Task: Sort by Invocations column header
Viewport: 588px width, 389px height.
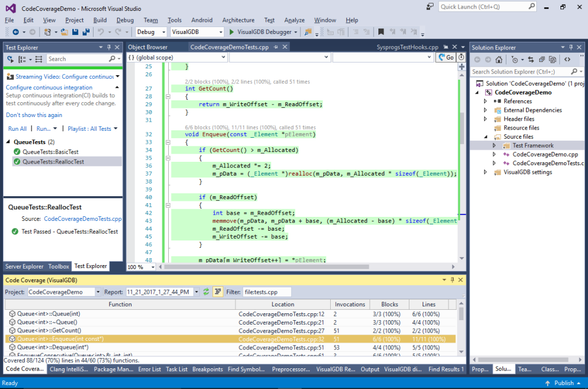Action: [350, 304]
